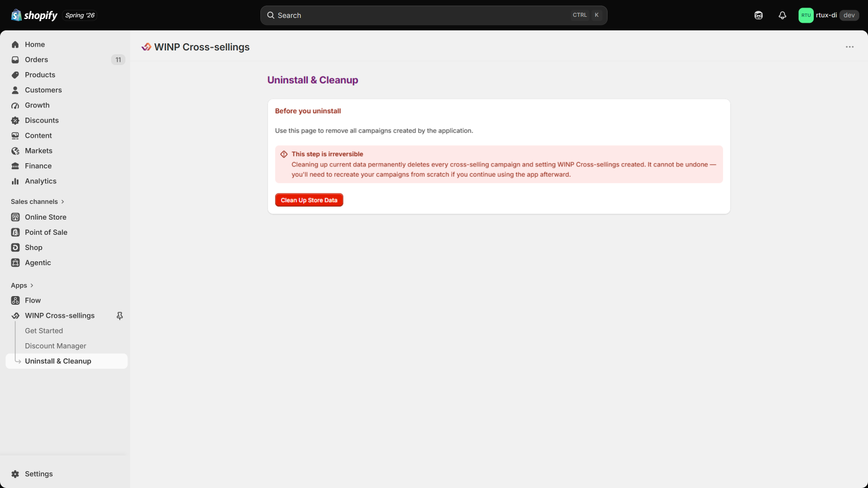Viewport: 868px width, 488px height.
Task: Click the WINP Cross-sellings page title
Action: [x=202, y=47]
